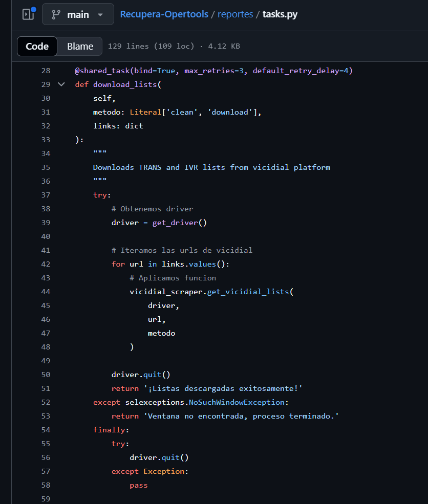Click line number 54
This screenshot has width=428, height=504.
[46, 430]
